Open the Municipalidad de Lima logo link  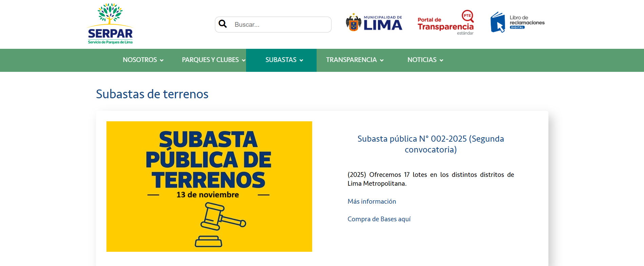click(374, 23)
